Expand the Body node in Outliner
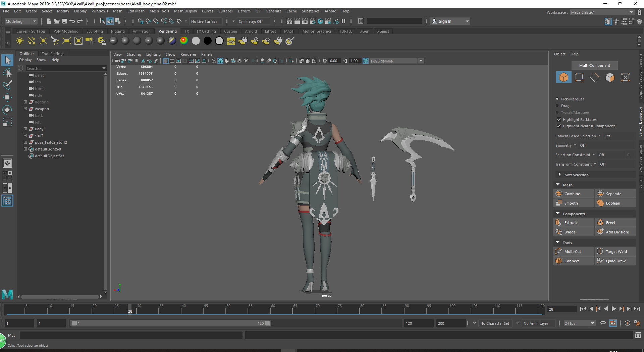This screenshot has height=352, width=644. coord(25,129)
